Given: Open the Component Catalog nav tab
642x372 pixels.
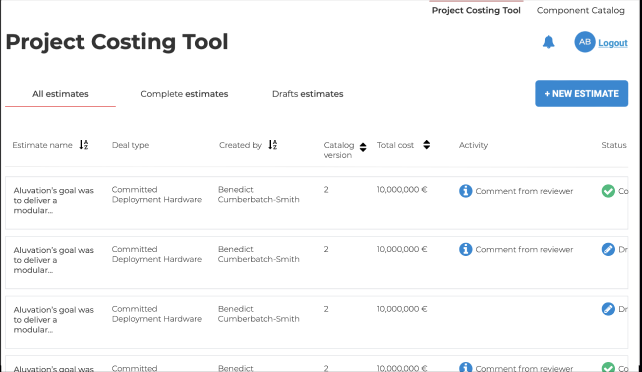Looking at the screenshot, I should pyautogui.click(x=581, y=10).
